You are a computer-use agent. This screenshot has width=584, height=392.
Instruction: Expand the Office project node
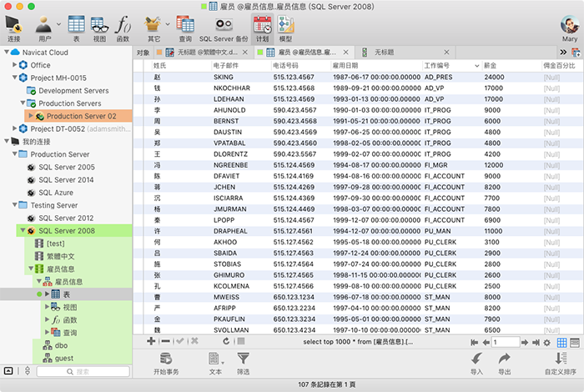[14, 64]
